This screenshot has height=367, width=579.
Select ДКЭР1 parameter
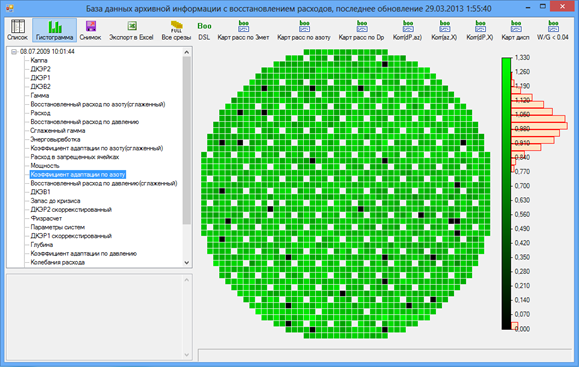tap(40, 78)
